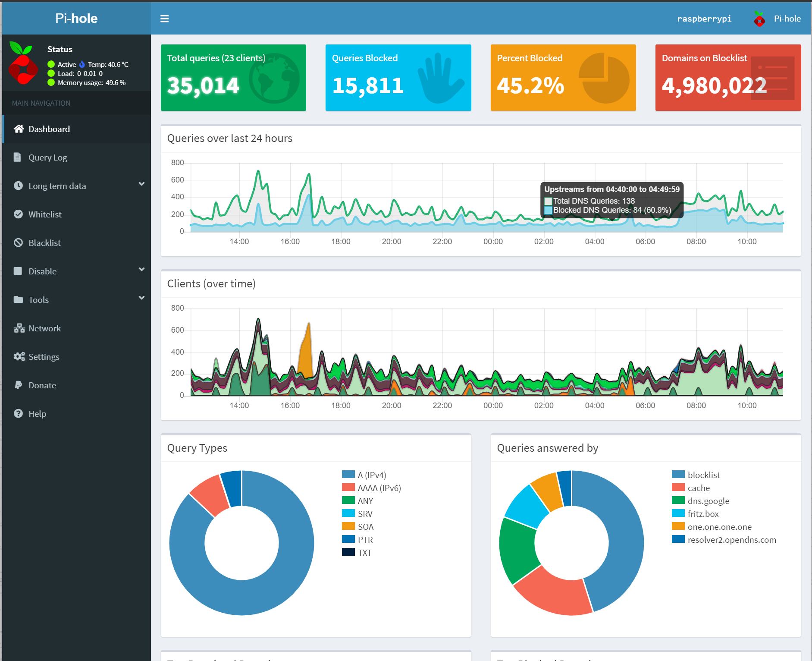Open the Donate link in sidebar

(76, 385)
